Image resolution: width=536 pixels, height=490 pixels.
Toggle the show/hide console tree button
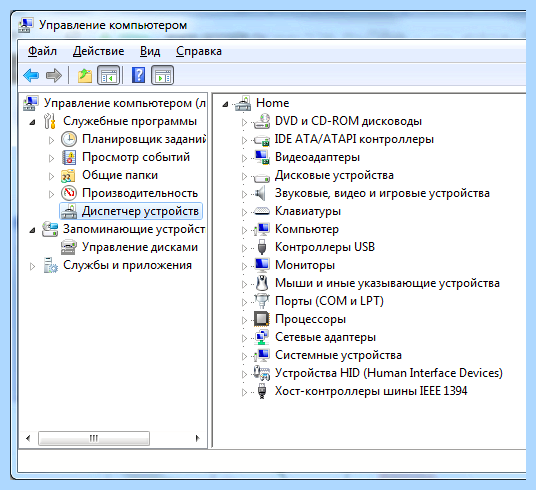[109, 75]
